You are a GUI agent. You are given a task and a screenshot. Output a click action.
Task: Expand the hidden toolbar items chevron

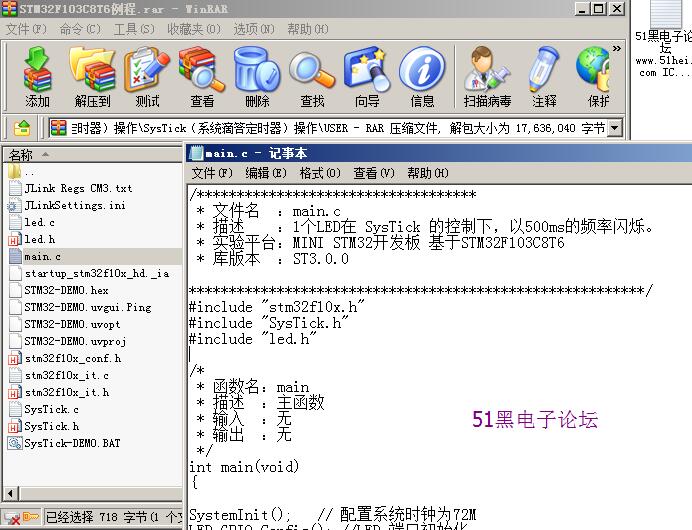click(x=617, y=49)
